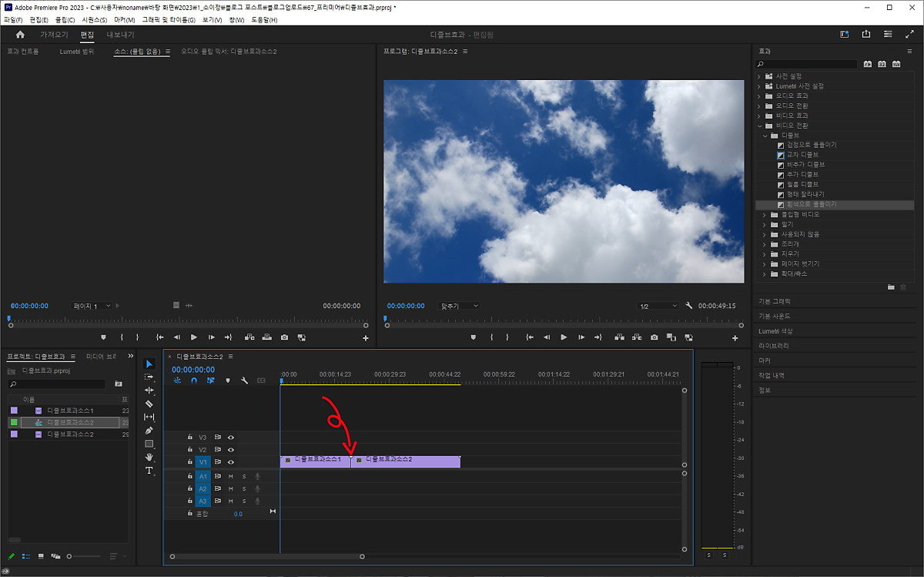Image resolution: width=924 pixels, height=577 pixels.
Task: Open the 1/2 playback resolution dropdown
Action: (x=658, y=306)
